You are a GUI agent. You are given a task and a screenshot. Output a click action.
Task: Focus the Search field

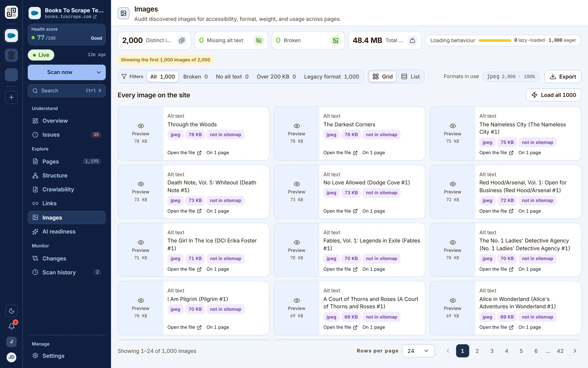pyautogui.click(x=67, y=91)
